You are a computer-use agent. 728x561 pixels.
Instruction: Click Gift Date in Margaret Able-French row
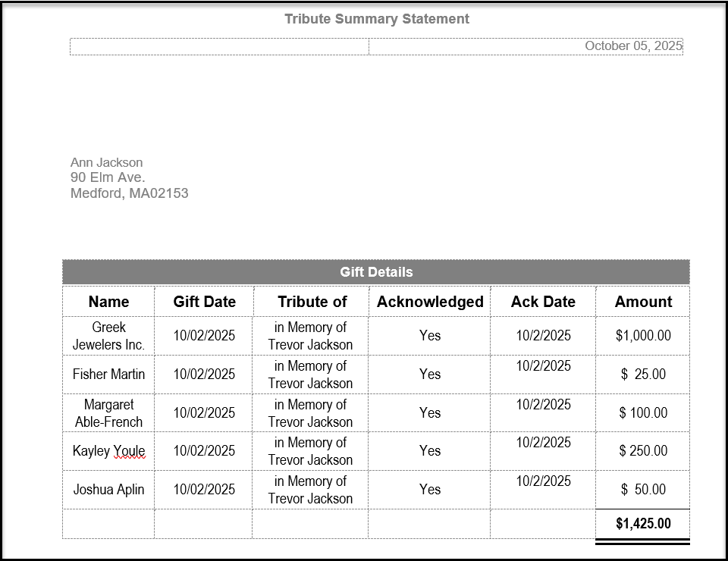(x=204, y=413)
